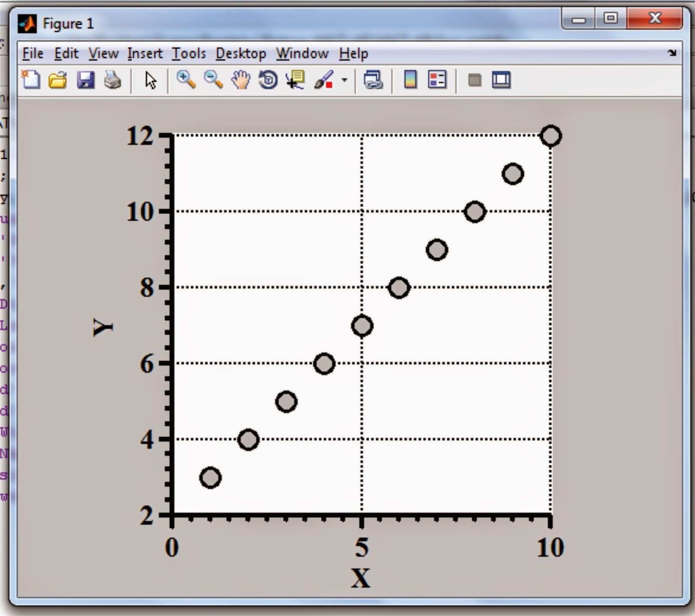This screenshot has height=616, width=695.
Task: Save the current figure
Action: click(x=86, y=80)
